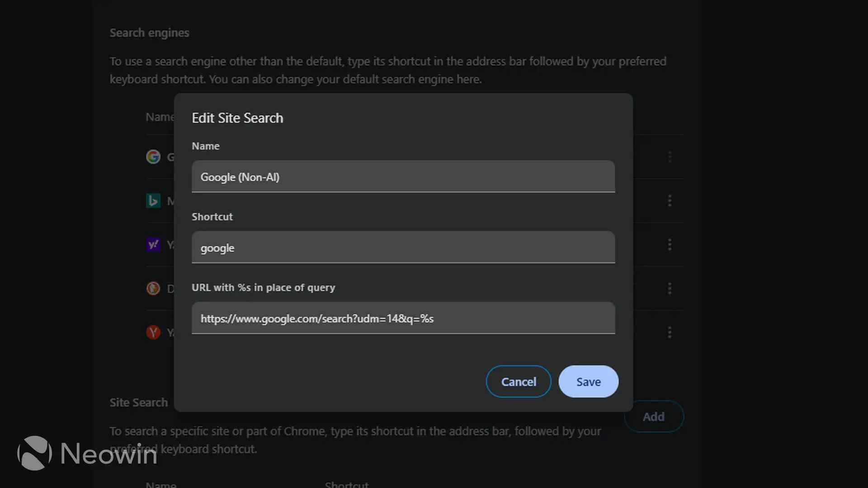Open three-dot menu for the Yandex row

[670, 332]
